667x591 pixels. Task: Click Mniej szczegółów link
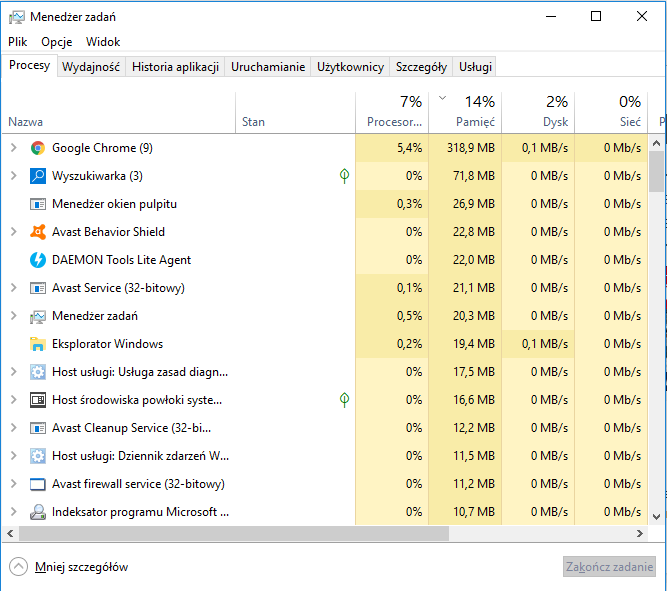click(x=81, y=567)
